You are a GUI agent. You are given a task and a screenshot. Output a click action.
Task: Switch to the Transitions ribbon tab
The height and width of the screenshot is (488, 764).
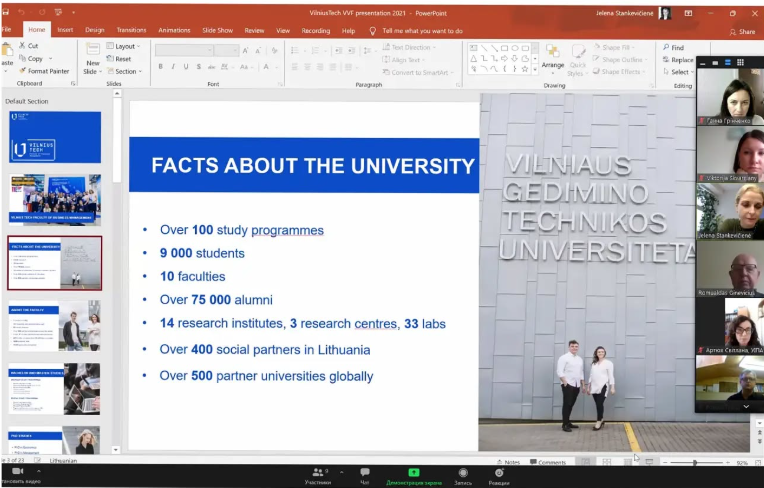click(x=131, y=30)
